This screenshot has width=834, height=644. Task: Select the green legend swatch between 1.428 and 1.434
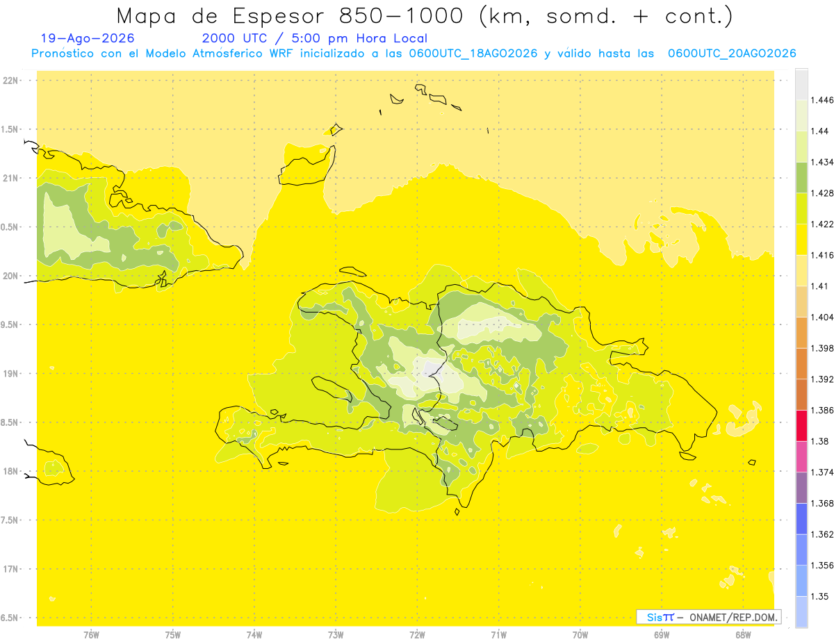click(801, 177)
